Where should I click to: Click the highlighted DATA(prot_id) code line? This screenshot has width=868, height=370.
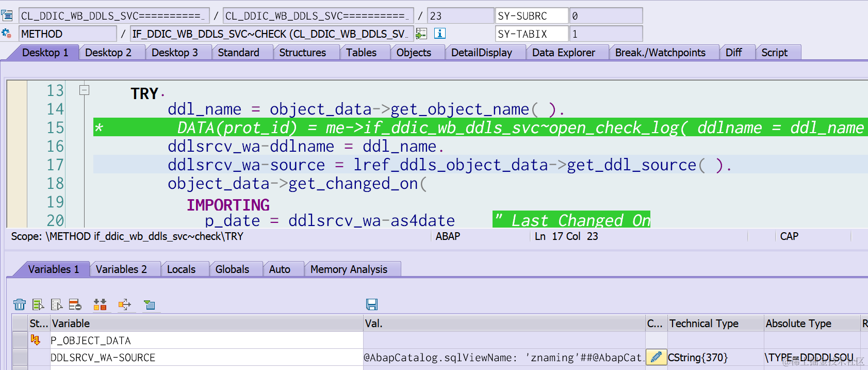[480, 127]
